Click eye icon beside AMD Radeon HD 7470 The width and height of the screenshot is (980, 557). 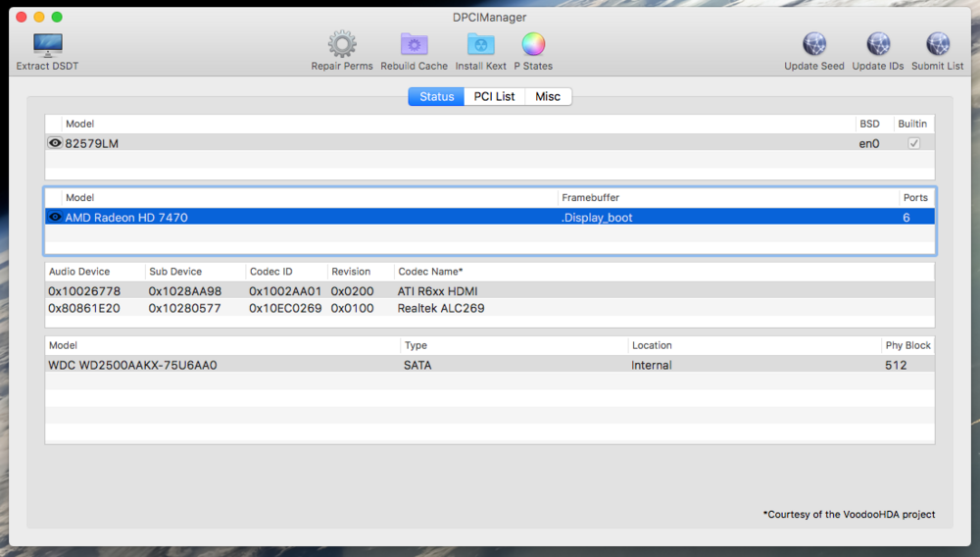55,217
